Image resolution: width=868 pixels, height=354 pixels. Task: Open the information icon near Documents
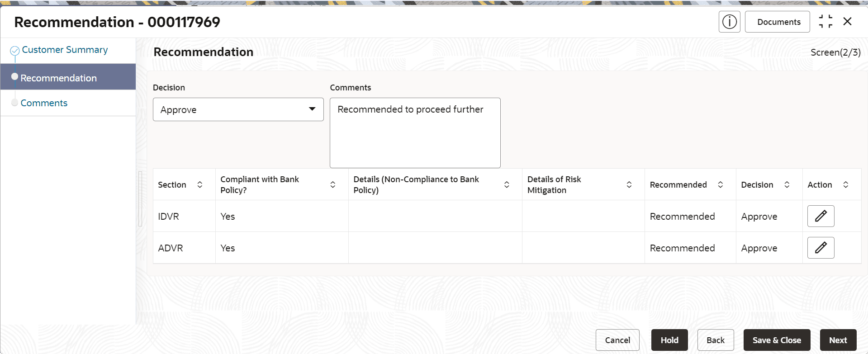click(729, 22)
